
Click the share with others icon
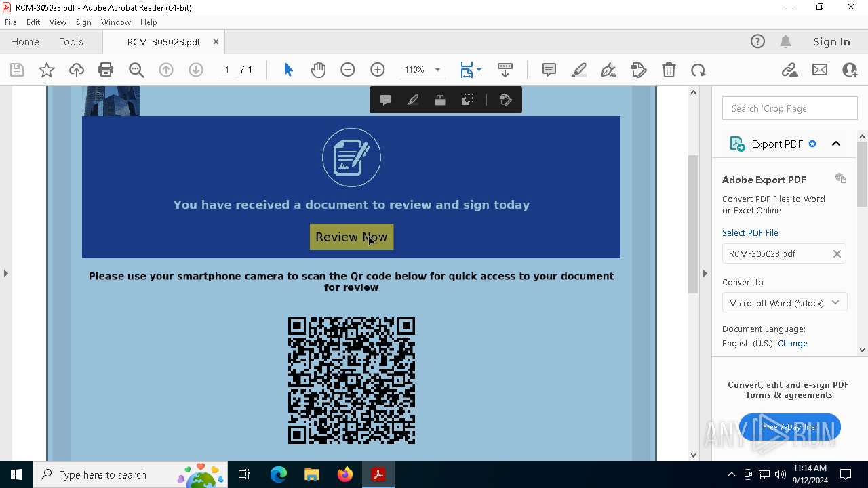coord(850,70)
